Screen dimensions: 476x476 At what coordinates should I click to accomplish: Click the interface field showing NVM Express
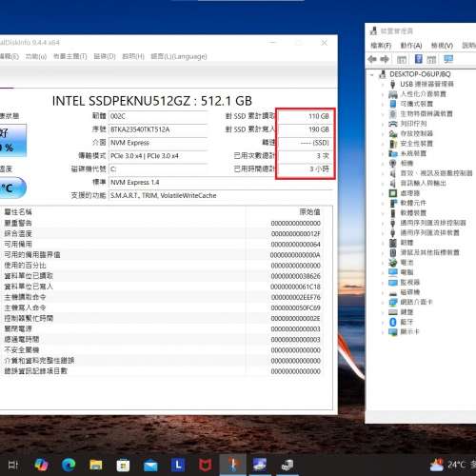tap(158, 143)
